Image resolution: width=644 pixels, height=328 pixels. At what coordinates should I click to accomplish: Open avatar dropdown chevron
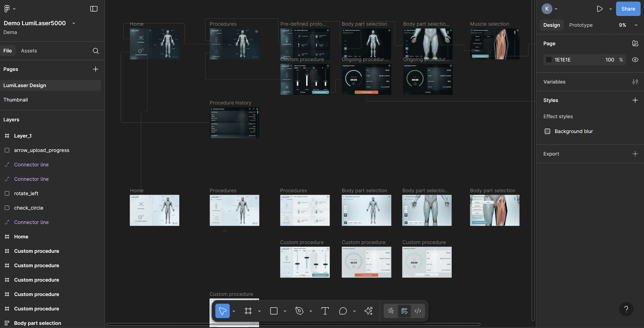tap(556, 9)
